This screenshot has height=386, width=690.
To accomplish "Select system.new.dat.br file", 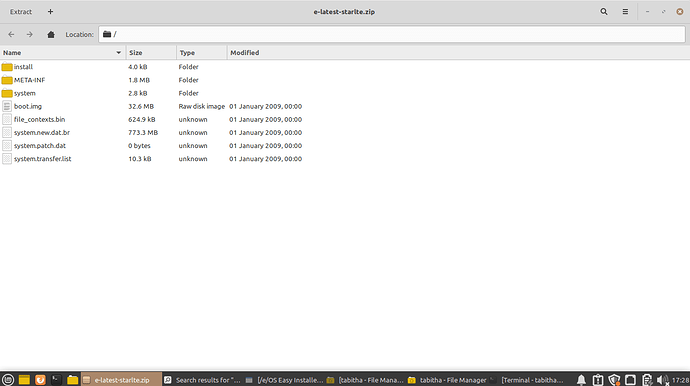I will coord(42,132).
